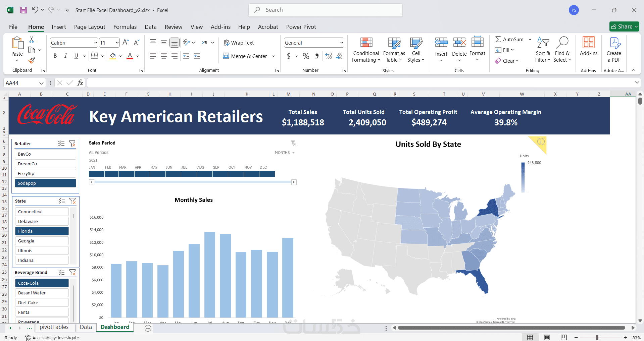Screen dimensions: 644x341
Task: Clear the Retailer slicer filter
Action: 72,144
